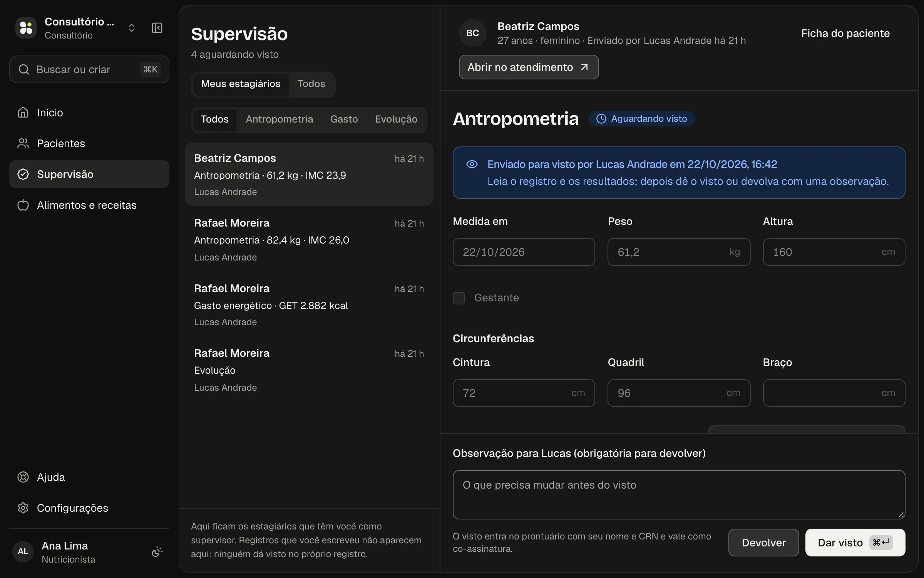Click the Início menu item label

tap(50, 113)
